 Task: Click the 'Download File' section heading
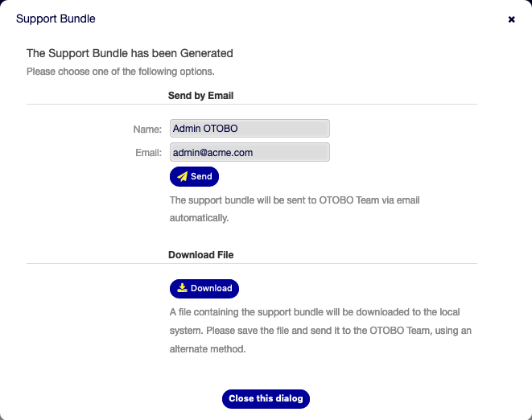tap(200, 254)
